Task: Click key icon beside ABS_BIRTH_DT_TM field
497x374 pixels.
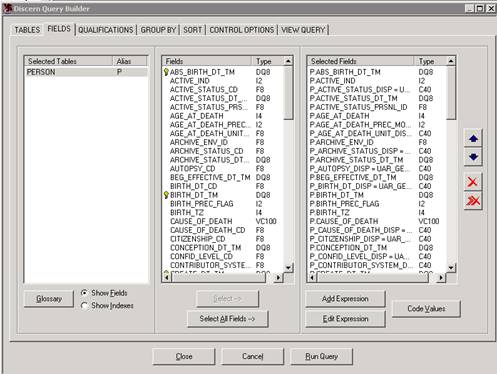Action: click(166, 72)
